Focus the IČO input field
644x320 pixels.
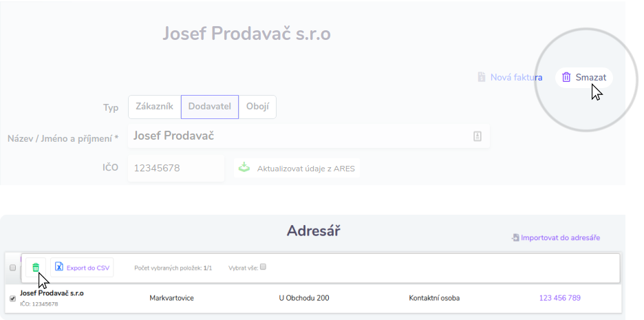tap(175, 168)
